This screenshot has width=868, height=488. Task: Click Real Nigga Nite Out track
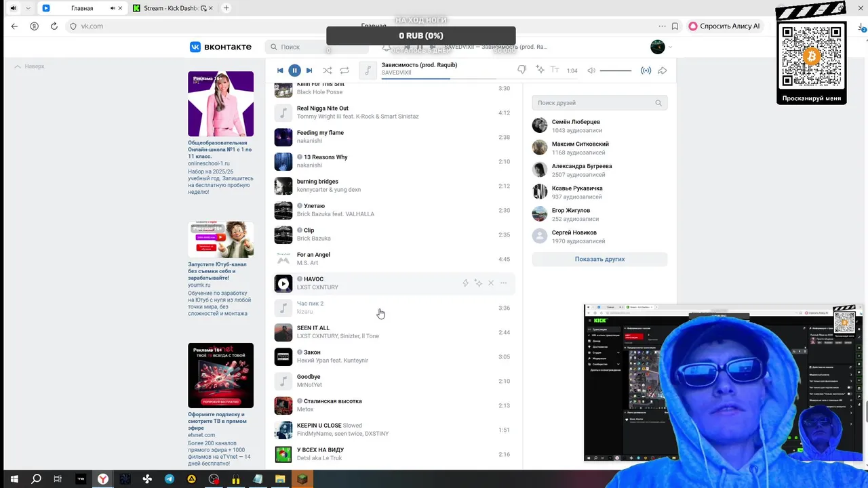point(393,113)
